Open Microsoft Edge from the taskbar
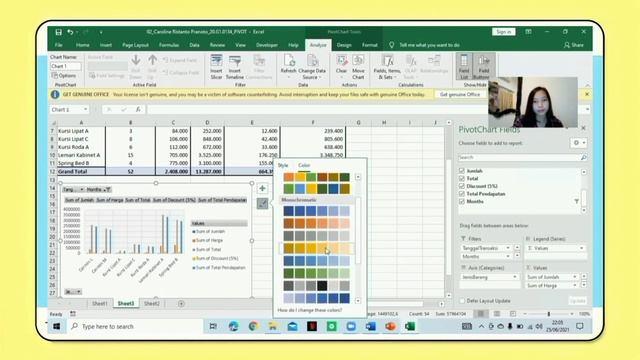The height and width of the screenshot is (360, 640). click(233, 326)
